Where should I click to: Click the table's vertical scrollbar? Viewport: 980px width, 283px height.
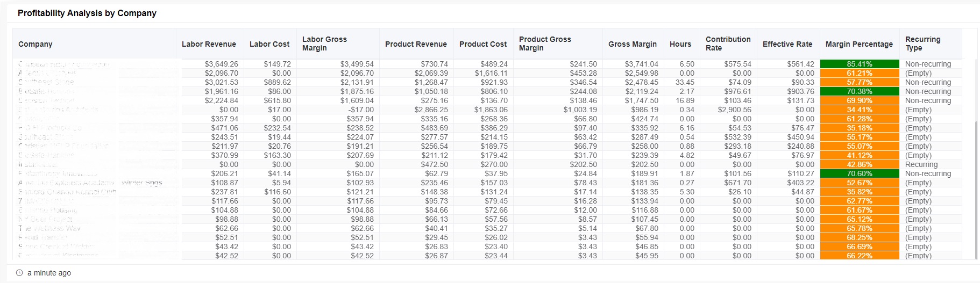(x=976, y=191)
